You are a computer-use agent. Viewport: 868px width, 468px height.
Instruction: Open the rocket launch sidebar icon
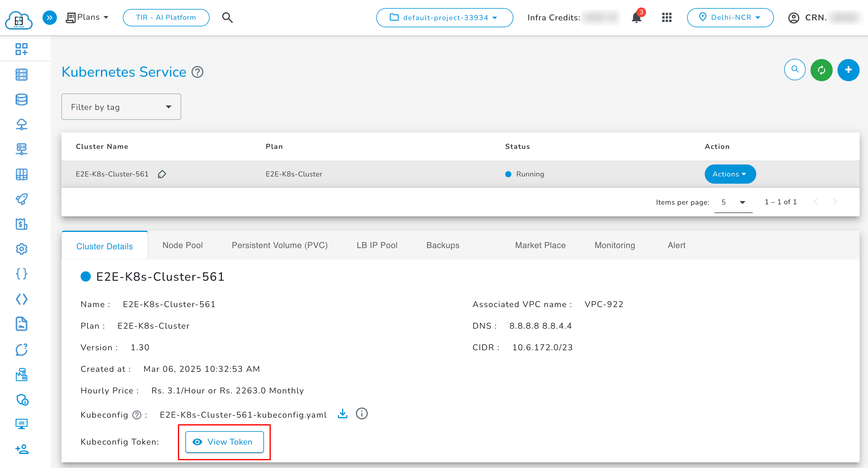click(22, 199)
